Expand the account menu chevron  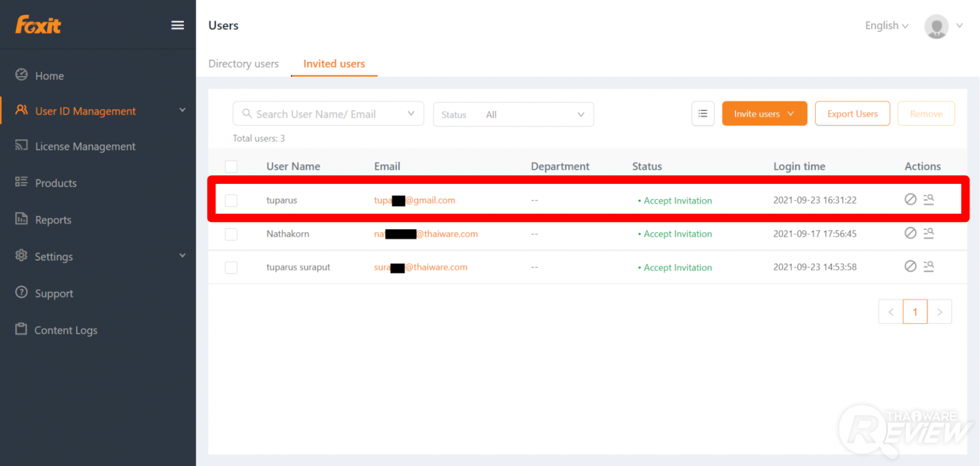959,26
